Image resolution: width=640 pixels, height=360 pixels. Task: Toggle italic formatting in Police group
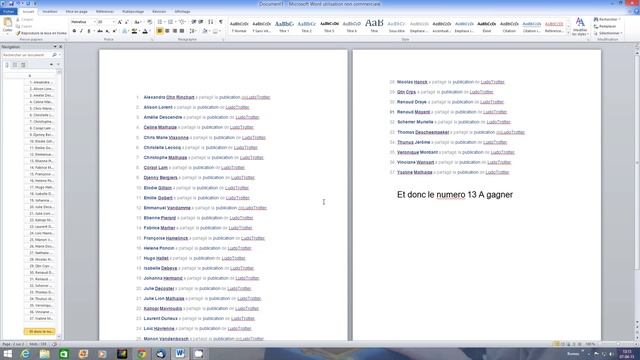click(81, 31)
